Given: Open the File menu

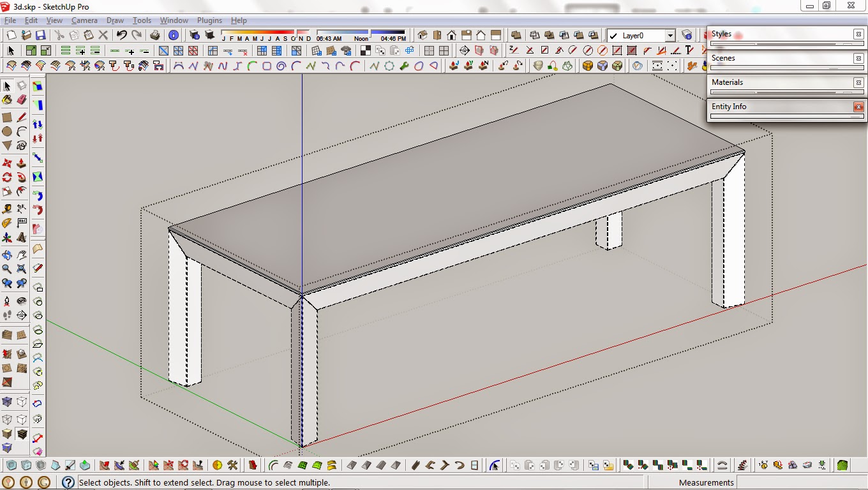Looking at the screenshot, I should point(10,20).
